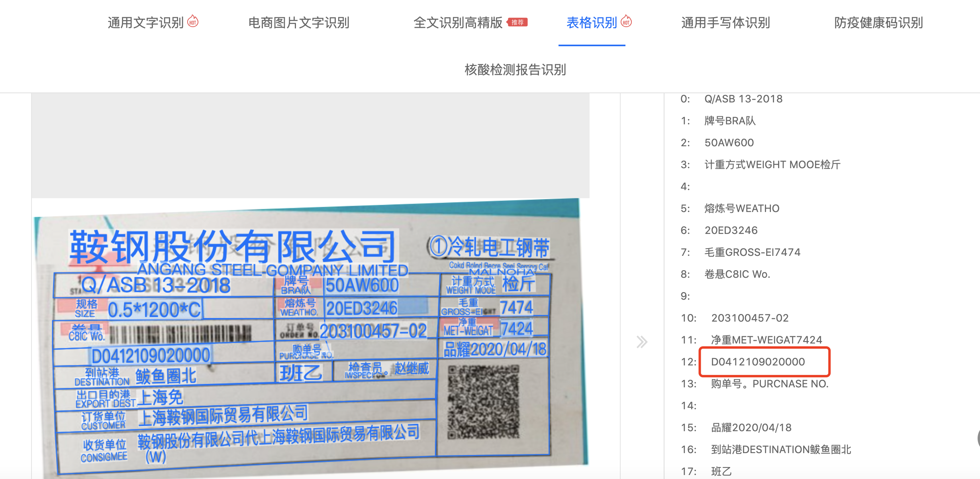The width and height of the screenshot is (980, 479).
Task: Open the 通用文字识别 tab
Action: pos(145,23)
